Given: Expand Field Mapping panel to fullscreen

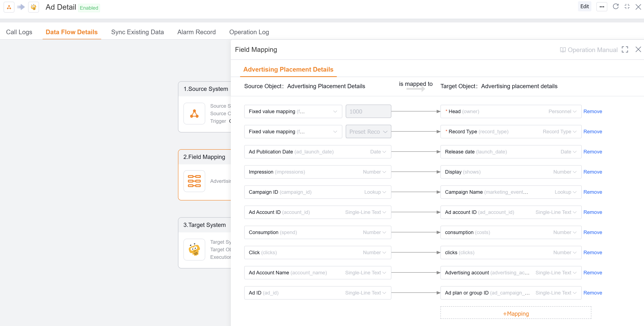Looking at the screenshot, I should pyautogui.click(x=625, y=50).
